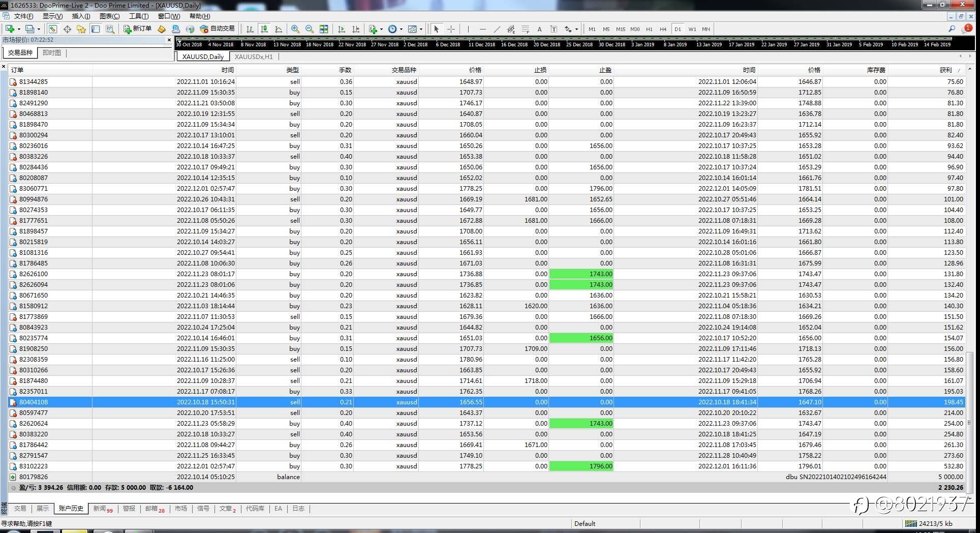Open the search magnifier icon
The width and height of the screenshot is (980, 533).
point(952,29)
